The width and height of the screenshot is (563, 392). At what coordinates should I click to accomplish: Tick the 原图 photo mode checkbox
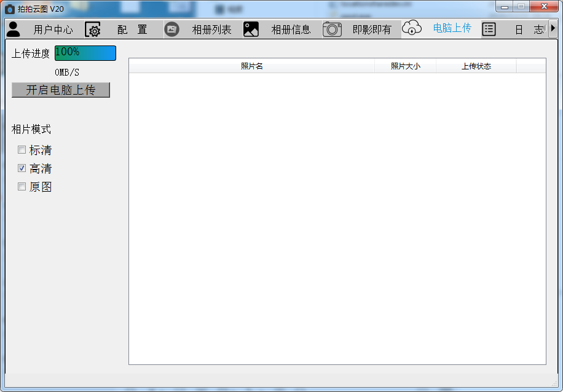(22, 186)
